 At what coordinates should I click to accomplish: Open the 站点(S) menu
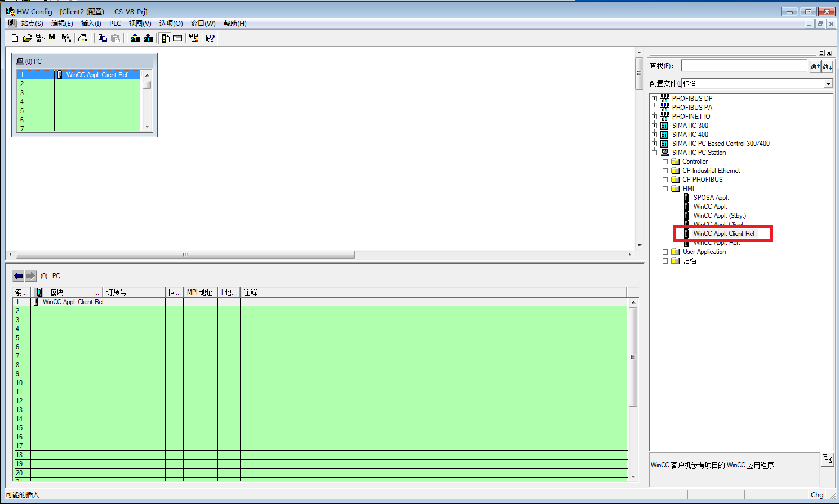click(x=32, y=24)
